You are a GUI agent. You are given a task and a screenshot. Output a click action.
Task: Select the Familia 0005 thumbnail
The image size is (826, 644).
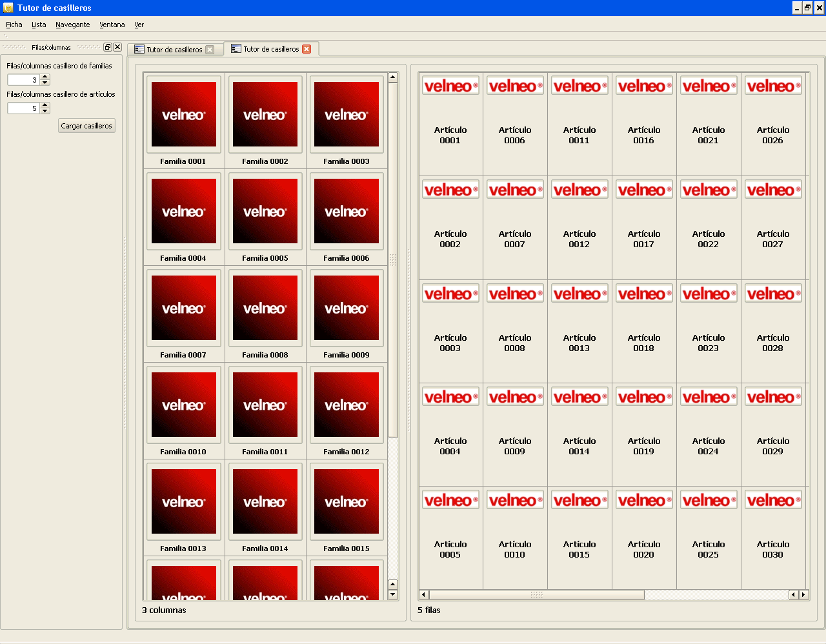click(x=265, y=212)
